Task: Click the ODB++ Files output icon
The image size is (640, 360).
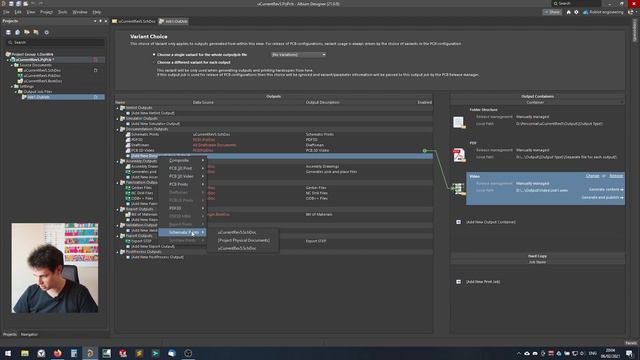Action: click(128, 198)
